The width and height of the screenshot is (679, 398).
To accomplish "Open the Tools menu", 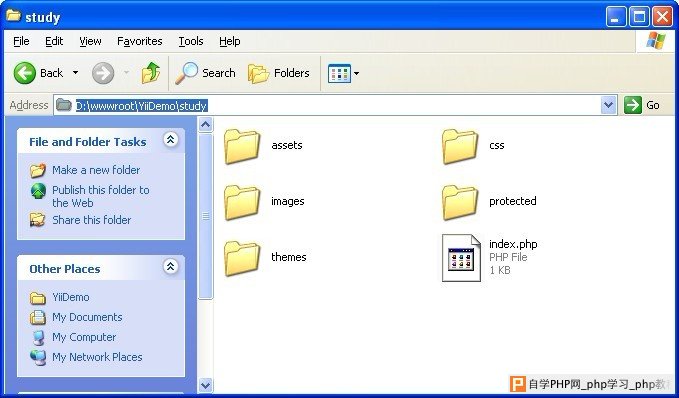I will pos(191,41).
